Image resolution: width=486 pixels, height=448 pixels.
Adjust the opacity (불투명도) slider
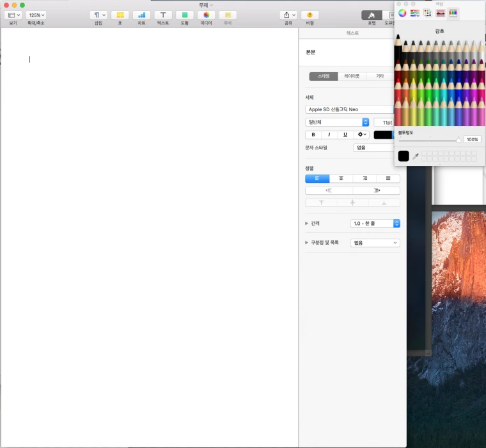click(x=429, y=140)
